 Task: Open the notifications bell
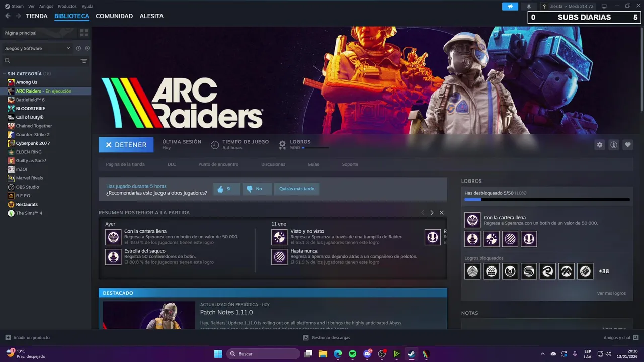pos(529,6)
